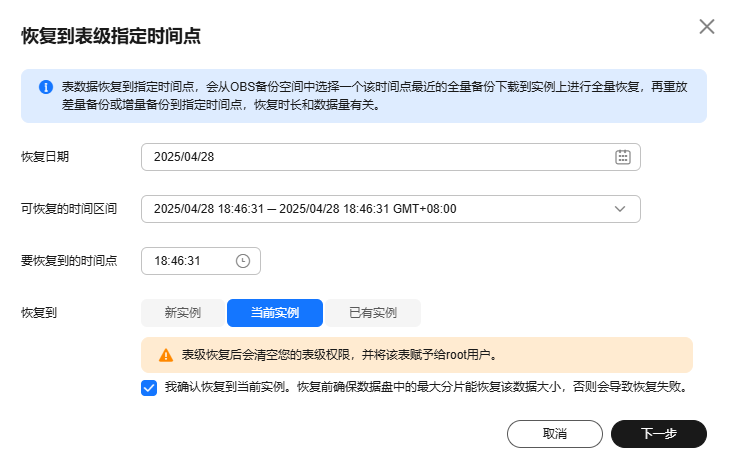Select the 当前实例 restore target option
Image resolution: width=729 pixels, height=461 pixels.
275,313
